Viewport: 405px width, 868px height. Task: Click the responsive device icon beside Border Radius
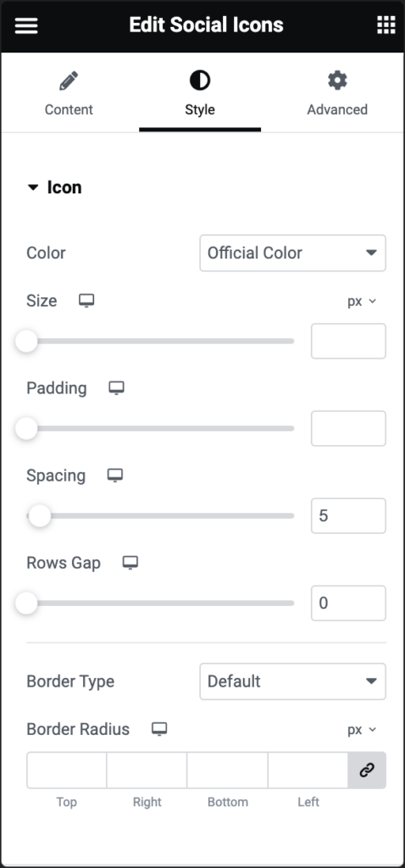[159, 729]
